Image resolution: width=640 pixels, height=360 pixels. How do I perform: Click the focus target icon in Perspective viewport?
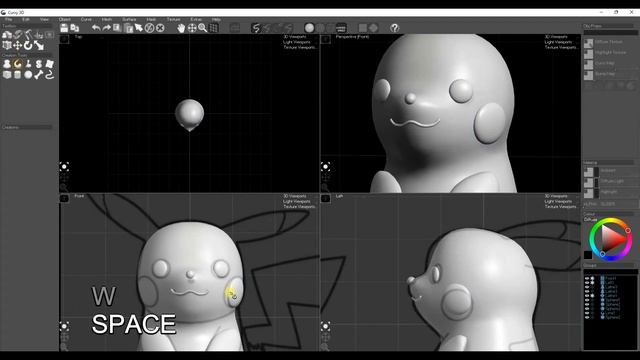(325, 167)
